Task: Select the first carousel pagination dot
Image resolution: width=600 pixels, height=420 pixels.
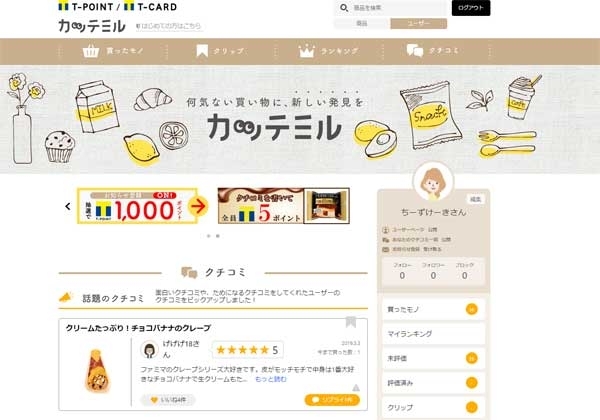Action: point(209,236)
